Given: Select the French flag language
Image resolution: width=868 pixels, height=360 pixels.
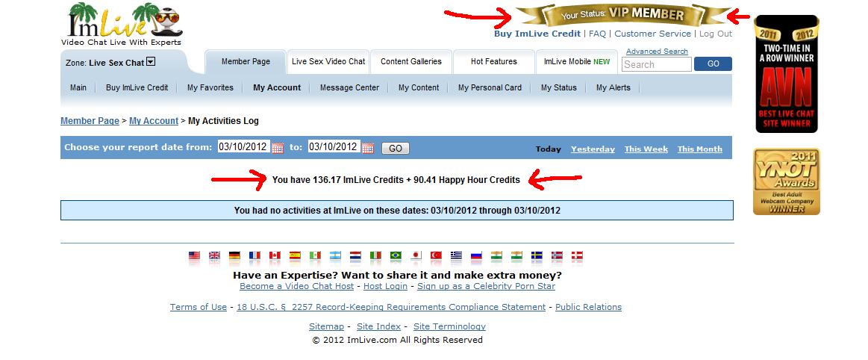Looking at the screenshot, I should [255, 256].
